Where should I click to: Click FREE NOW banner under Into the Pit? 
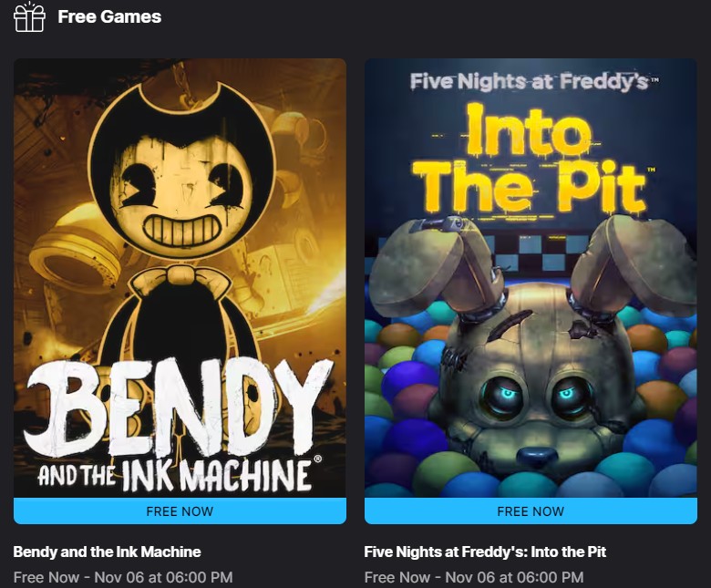(531, 511)
